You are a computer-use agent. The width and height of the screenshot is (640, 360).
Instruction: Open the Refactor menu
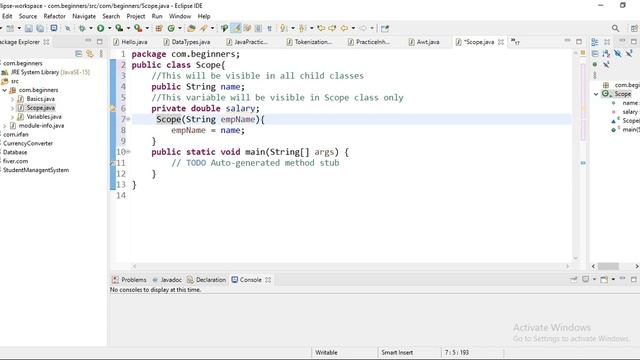click(55, 16)
